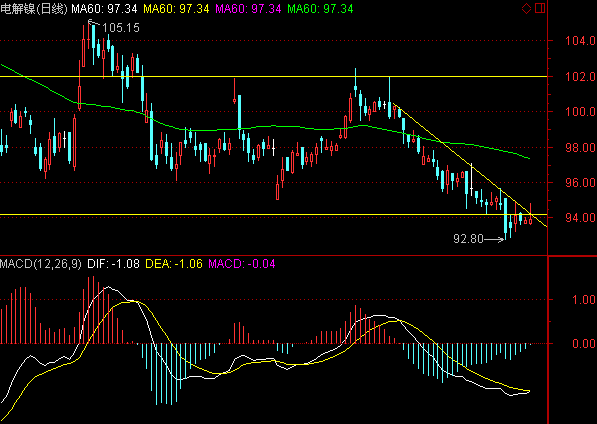The height and width of the screenshot is (424, 597).
Task: Click the DIF: -1.08 value label
Action: point(113,264)
